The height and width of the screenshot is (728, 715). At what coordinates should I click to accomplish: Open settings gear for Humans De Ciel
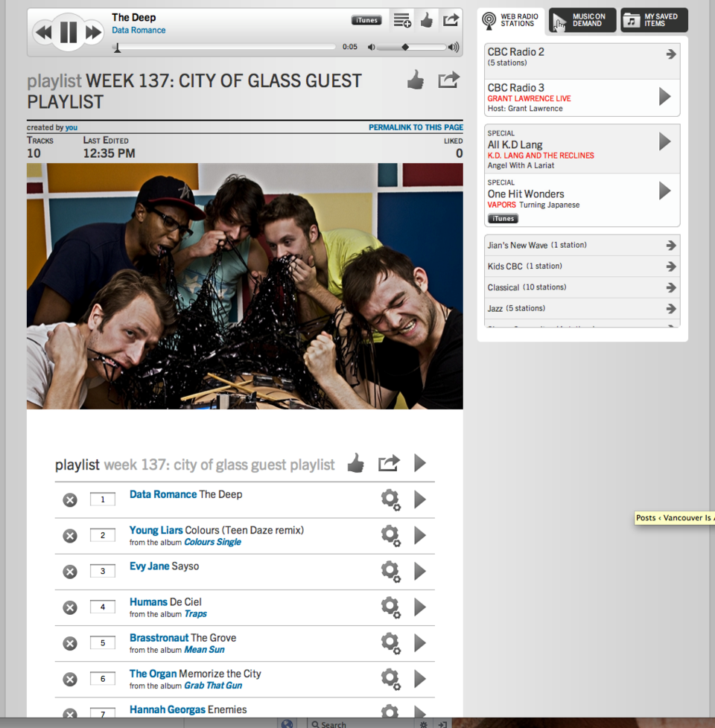tap(390, 607)
